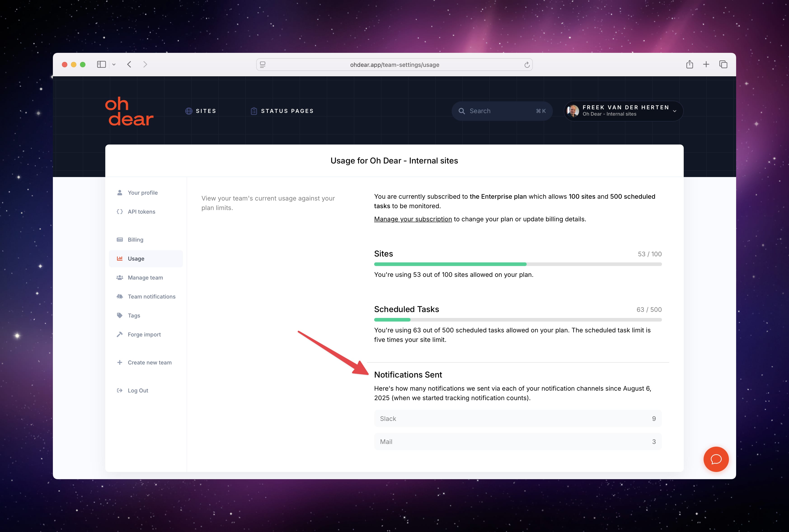Select the Usage sidebar item
Viewport: 789px width, 532px height.
(x=146, y=259)
